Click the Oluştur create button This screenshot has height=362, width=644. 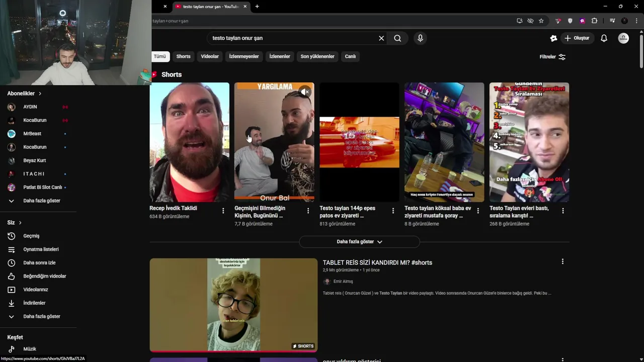(577, 38)
